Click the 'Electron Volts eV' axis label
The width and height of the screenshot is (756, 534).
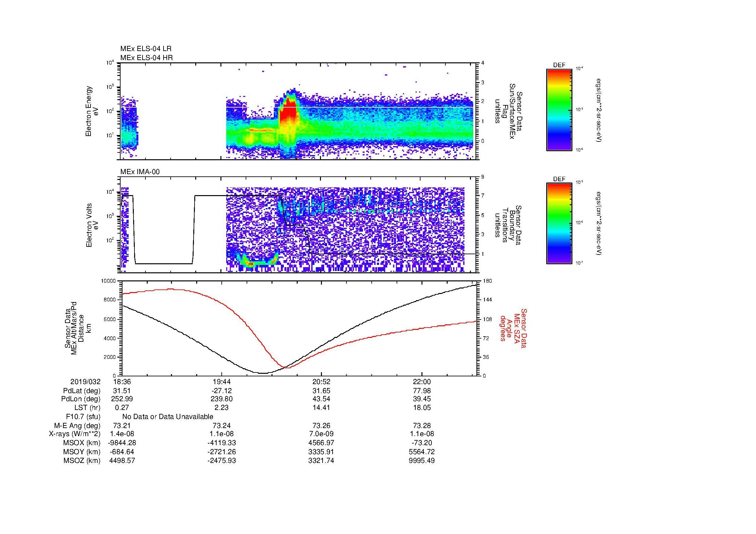pos(92,225)
